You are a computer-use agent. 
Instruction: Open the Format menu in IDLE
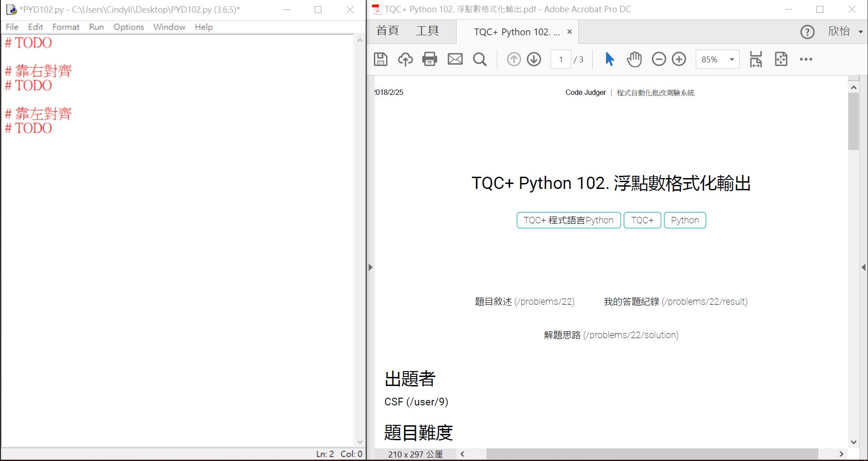click(66, 27)
